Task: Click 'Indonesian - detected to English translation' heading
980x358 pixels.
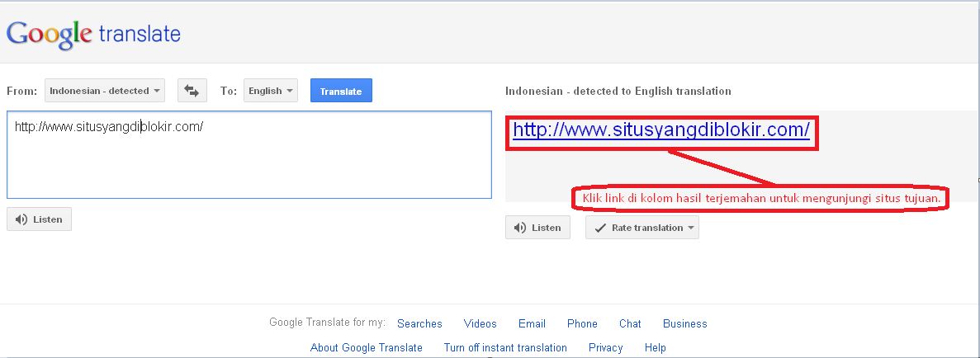Action: (618, 92)
